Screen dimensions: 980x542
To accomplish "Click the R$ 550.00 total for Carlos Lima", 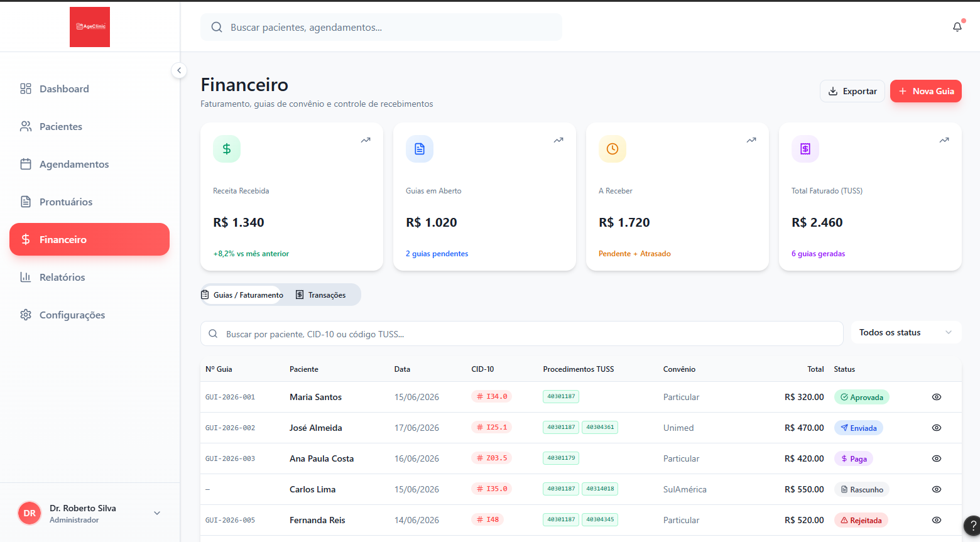I will (x=804, y=489).
